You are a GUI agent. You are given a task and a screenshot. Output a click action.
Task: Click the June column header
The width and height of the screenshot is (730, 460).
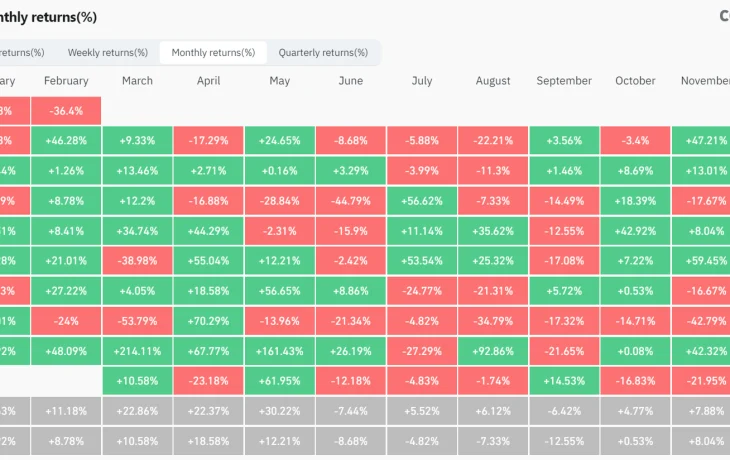point(351,81)
